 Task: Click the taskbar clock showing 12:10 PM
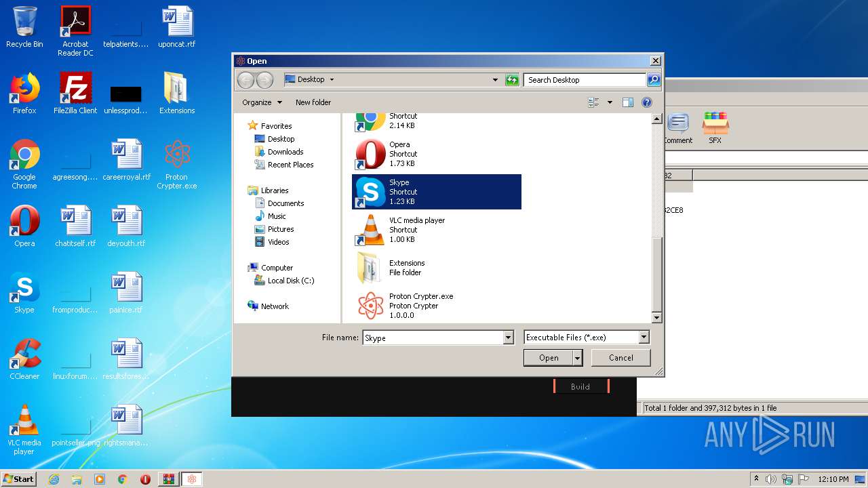(833, 479)
